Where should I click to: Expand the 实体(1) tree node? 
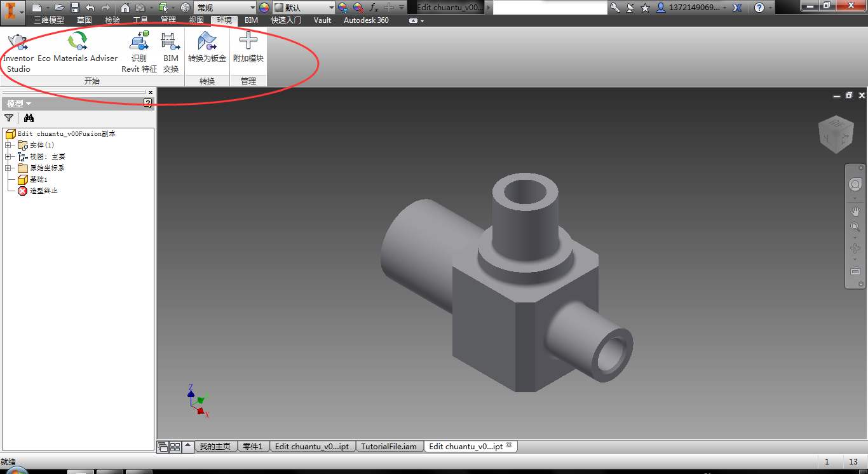pyautogui.click(x=8, y=145)
